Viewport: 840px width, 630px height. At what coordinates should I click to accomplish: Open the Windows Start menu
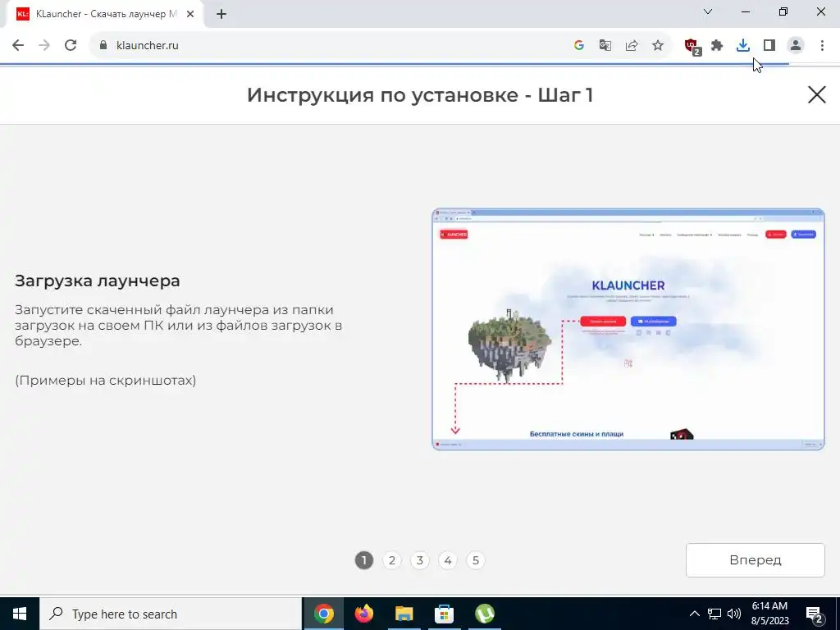click(20, 614)
